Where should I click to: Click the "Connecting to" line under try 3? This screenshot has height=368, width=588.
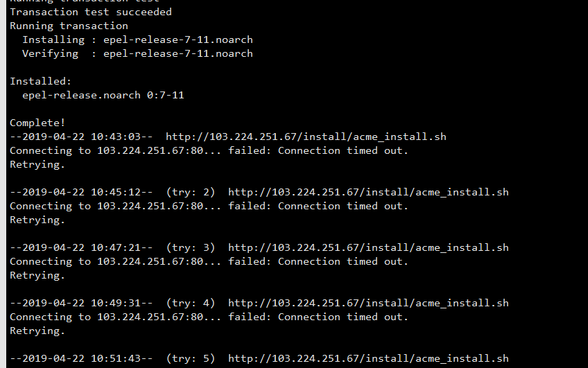pos(209,261)
